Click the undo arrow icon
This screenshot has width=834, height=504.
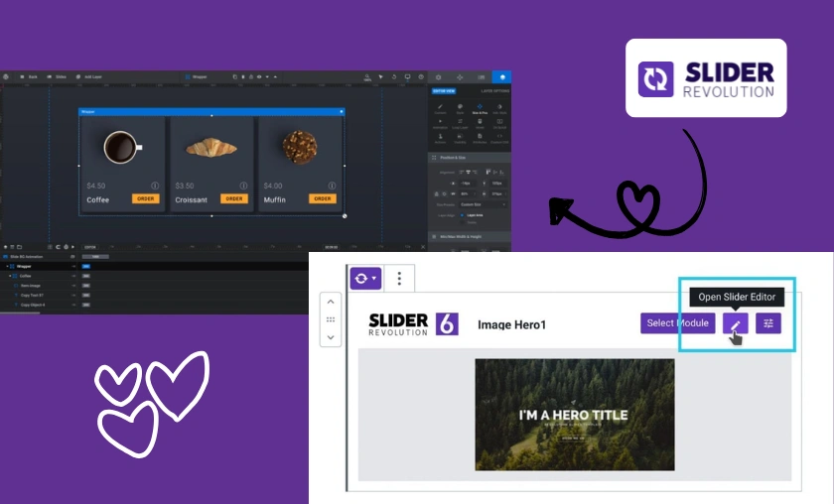pos(394,77)
